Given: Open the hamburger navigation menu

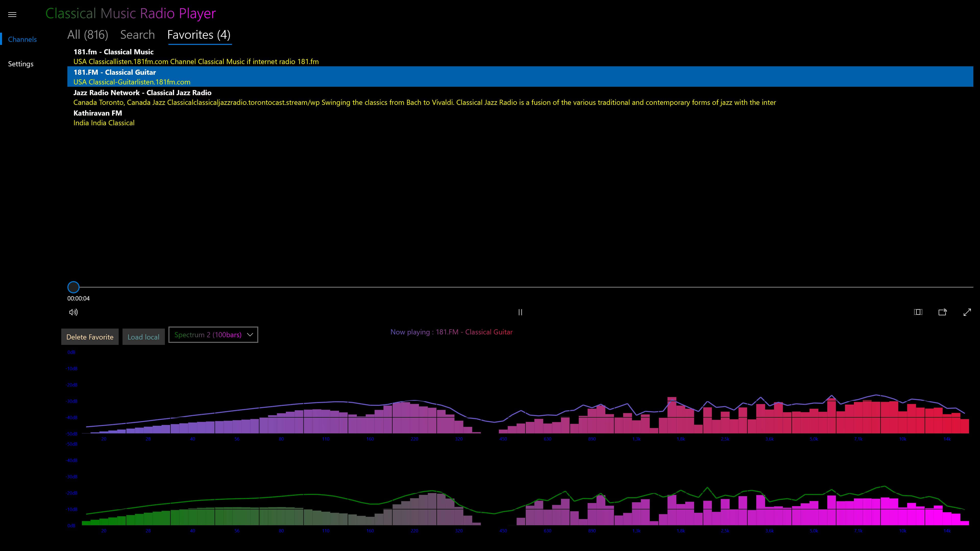Looking at the screenshot, I should (x=12, y=15).
